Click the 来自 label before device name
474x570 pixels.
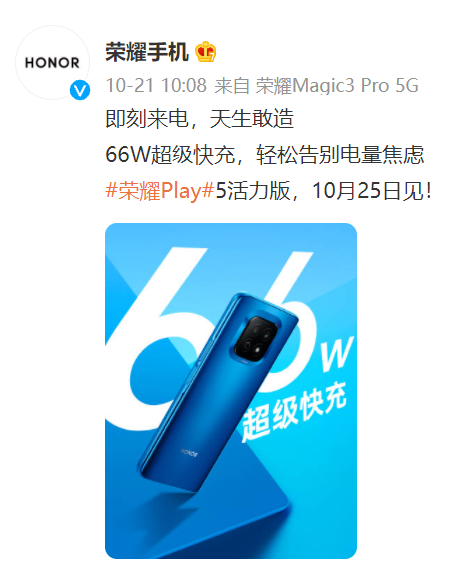coord(232,86)
